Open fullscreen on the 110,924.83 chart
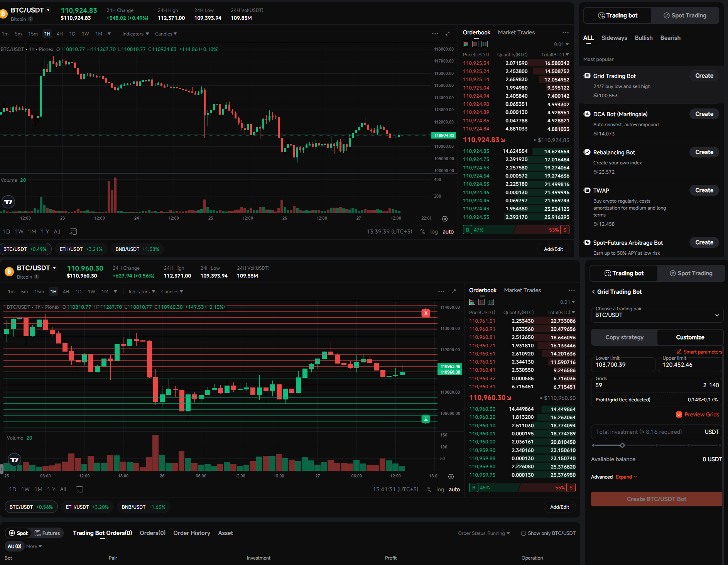The width and height of the screenshot is (728, 565). 448,34
